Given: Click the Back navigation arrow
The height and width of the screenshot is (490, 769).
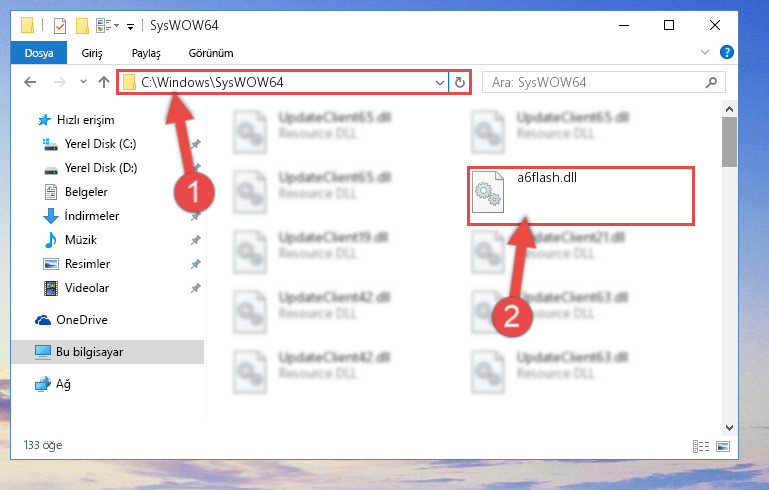Looking at the screenshot, I should pos(30,82).
